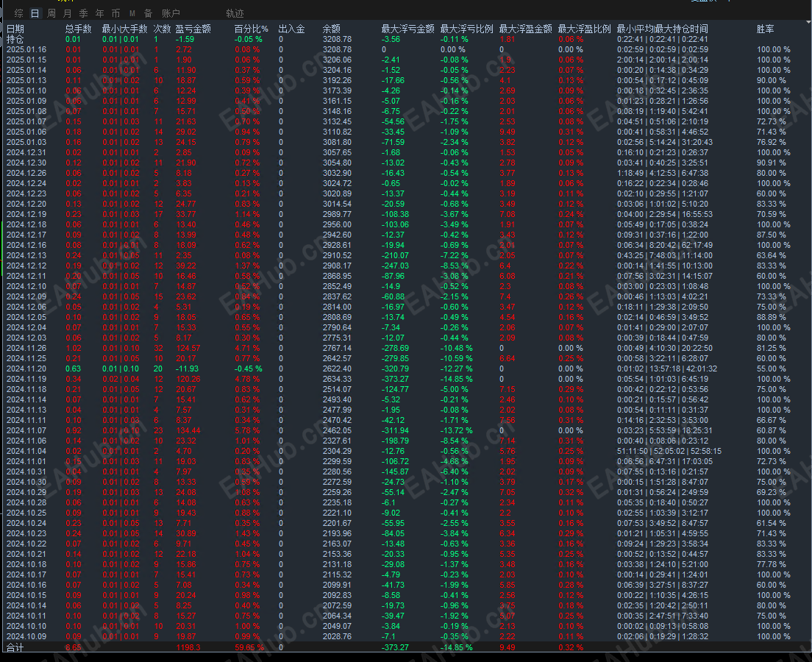
Task: Click the 出入金 column header
Action: [291, 29]
